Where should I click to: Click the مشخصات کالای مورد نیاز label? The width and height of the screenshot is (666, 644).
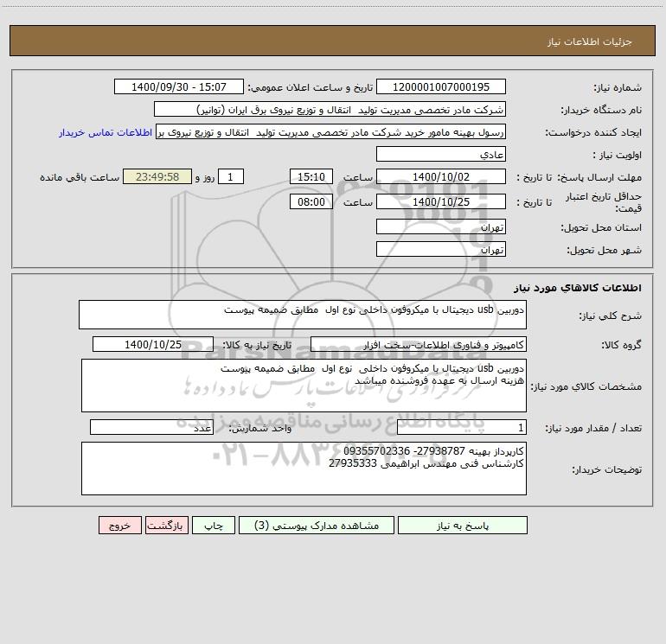(x=586, y=386)
